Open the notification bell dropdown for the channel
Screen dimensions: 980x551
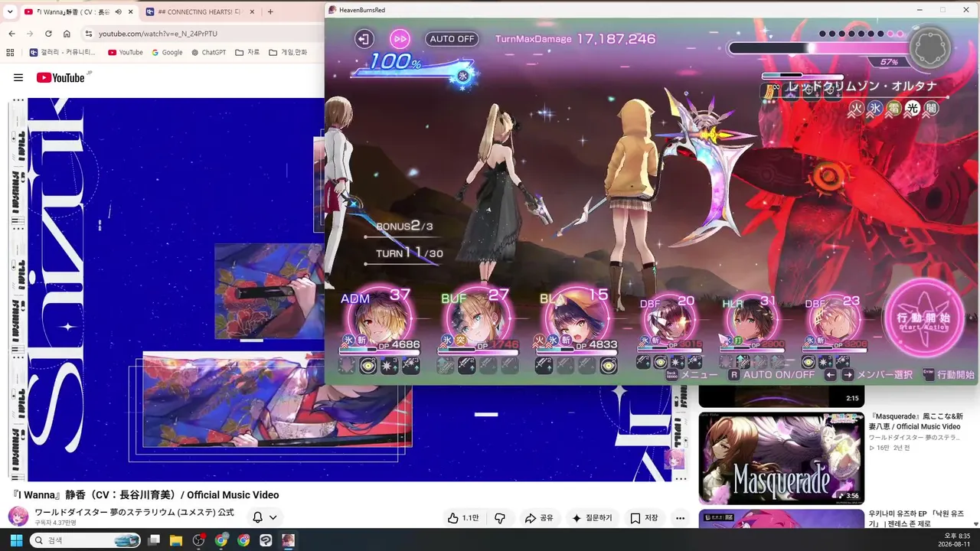(x=265, y=517)
